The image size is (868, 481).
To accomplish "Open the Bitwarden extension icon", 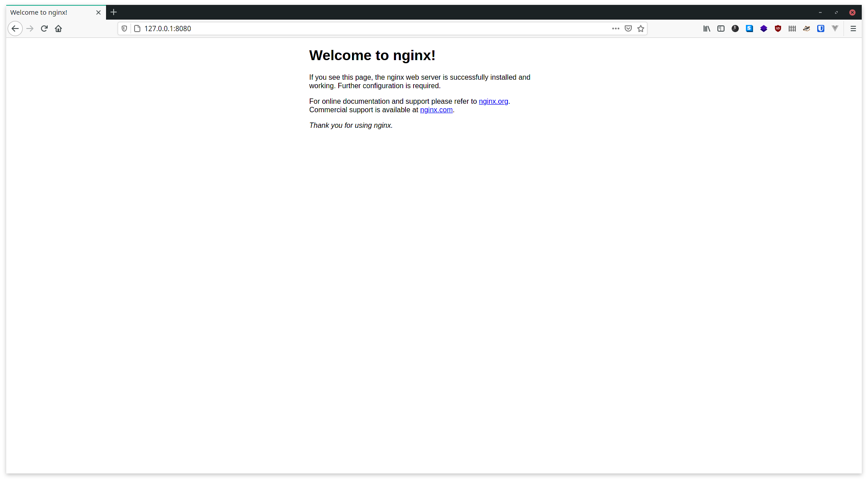I will coord(821,29).
